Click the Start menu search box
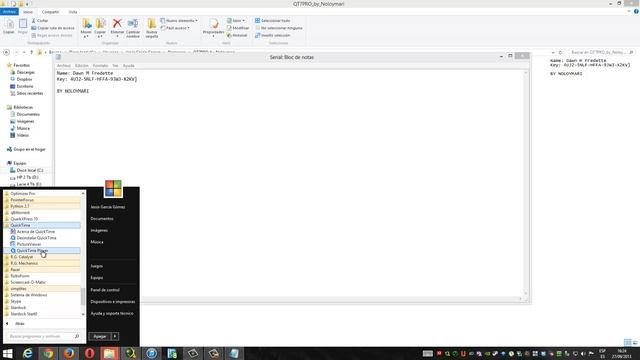The width and height of the screenshot is (640, 360). [x=44, y=336]
